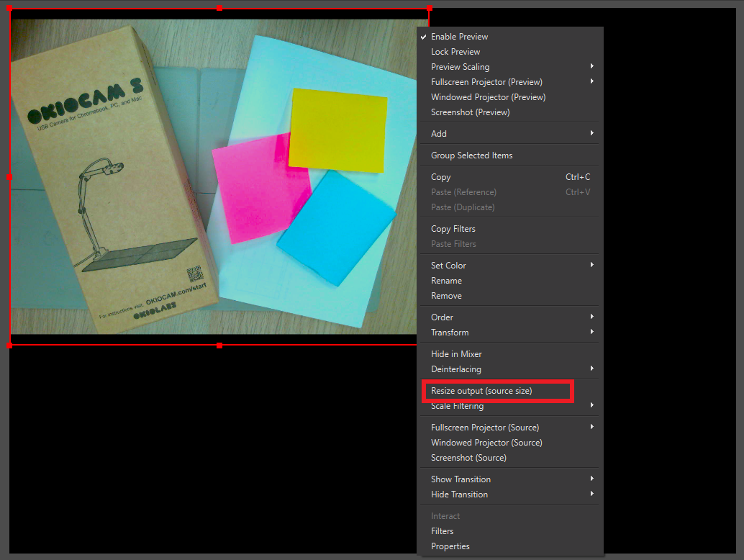Toggle the Enable Preview checkmark
The height and width of the screenshot is (560, 744).
(x=459, y=37)
